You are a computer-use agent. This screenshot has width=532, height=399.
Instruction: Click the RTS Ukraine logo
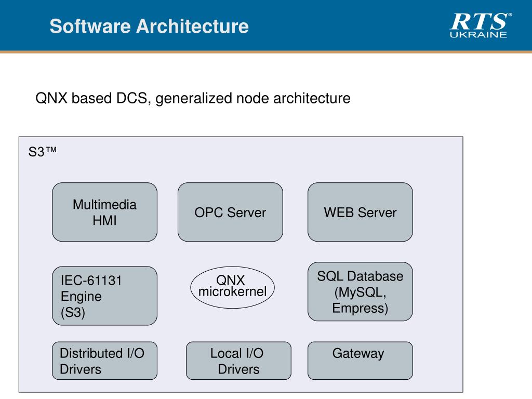pyautogui.click(x=481, y=25)
